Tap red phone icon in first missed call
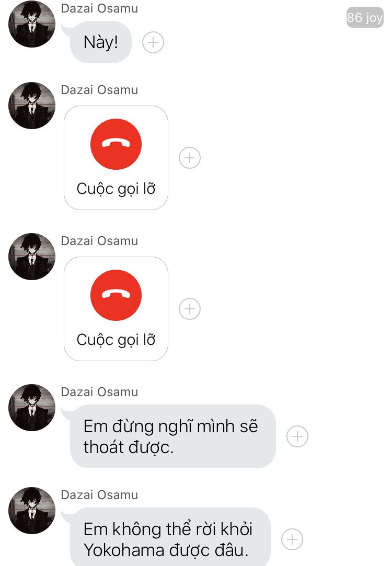 [116, 144]
